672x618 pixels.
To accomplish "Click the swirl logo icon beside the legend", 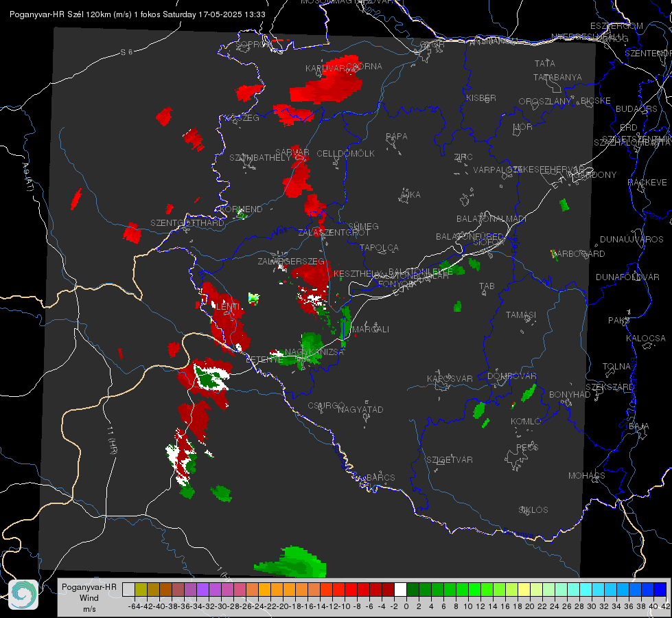I will click(x=23, y=595).
